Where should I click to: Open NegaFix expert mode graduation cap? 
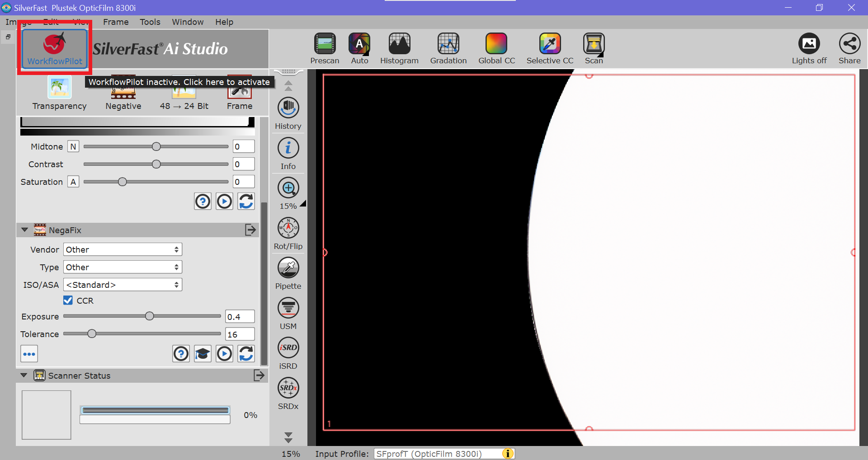tap(203, 353)
